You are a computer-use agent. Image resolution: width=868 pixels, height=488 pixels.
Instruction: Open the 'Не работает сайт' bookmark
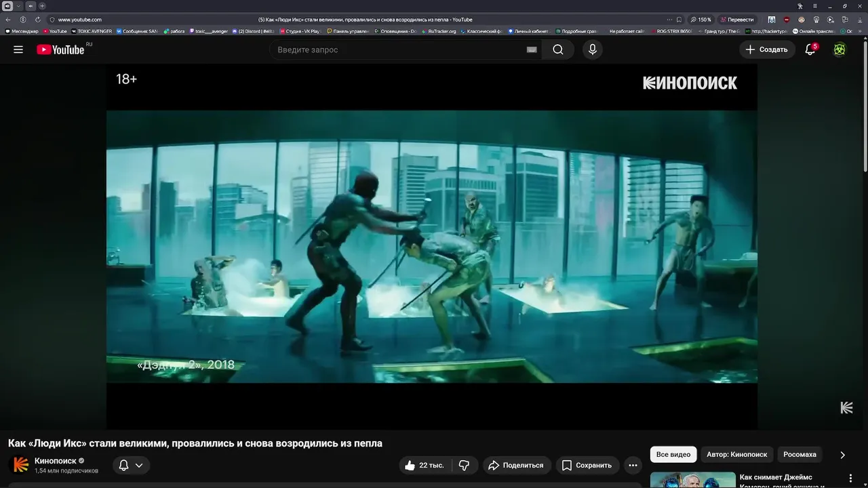coord(626,31)
